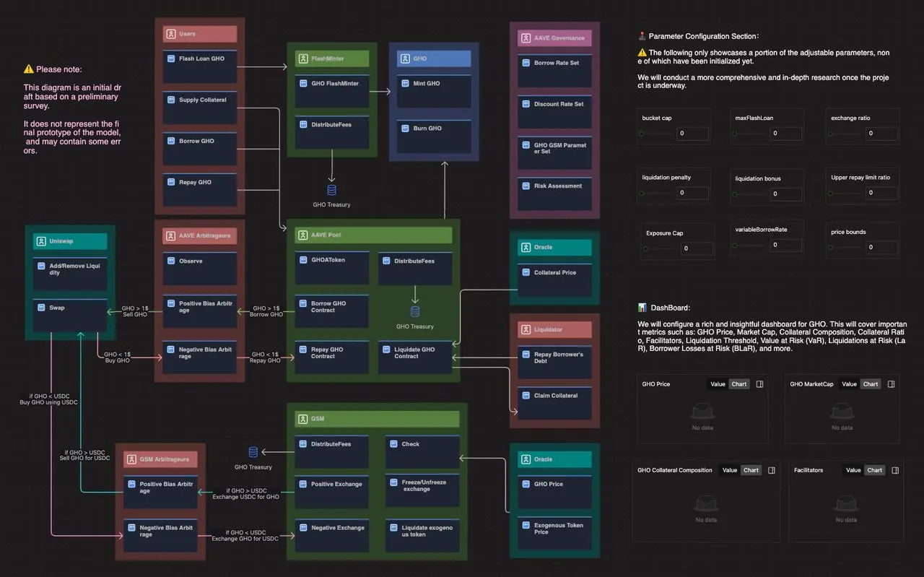Click the Liquidate GHO Contract block
The height and width of the screenshot is (577, 924).
pyautogui.click(x=415, y=357)
